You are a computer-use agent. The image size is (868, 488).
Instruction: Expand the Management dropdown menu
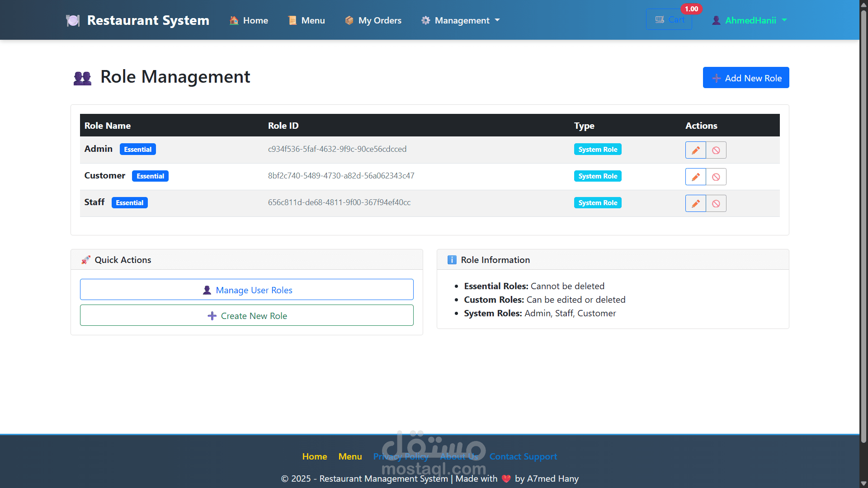(461, 20)
